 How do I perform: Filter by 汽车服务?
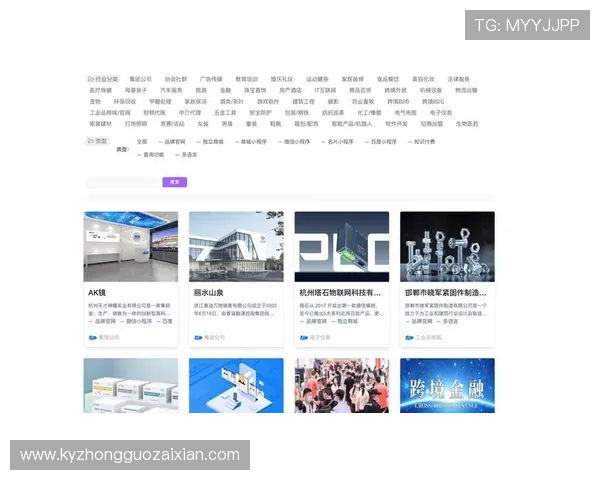[x=171, y=90]
